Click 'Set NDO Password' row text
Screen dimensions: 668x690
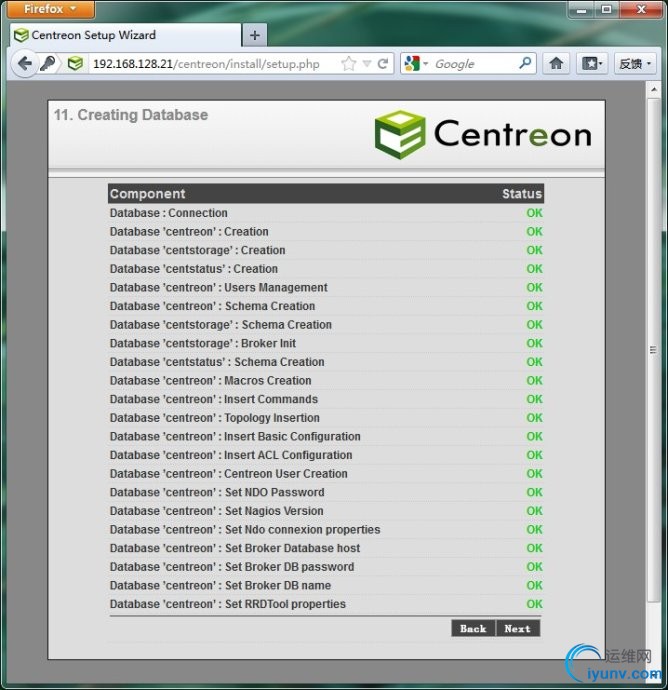coord(217,492)
